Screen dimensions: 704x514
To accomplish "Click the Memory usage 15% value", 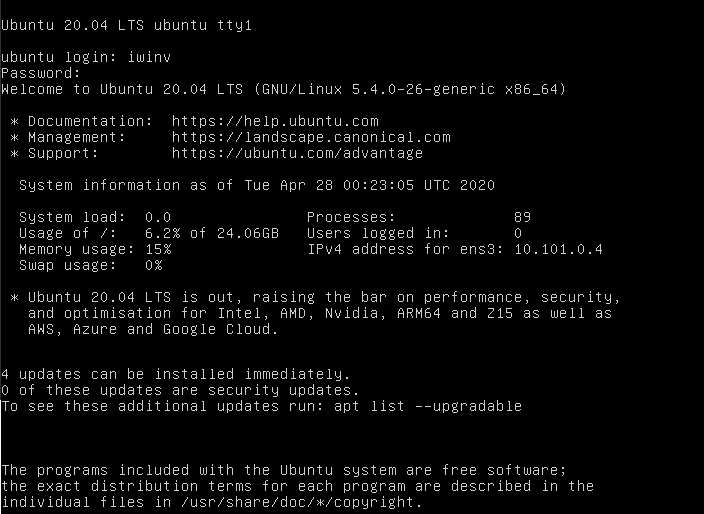I will coord(158,249).
